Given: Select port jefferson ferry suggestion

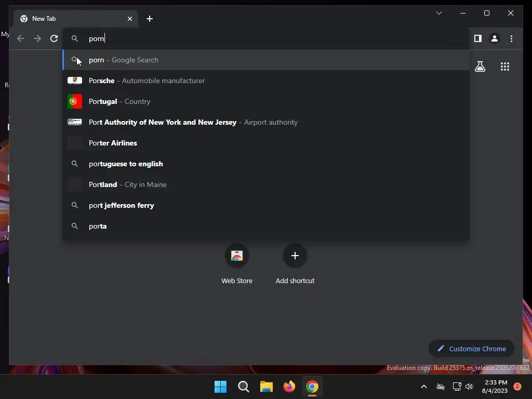Looking at the screenshot, I should pyautogui.click(x=266, y=205).
